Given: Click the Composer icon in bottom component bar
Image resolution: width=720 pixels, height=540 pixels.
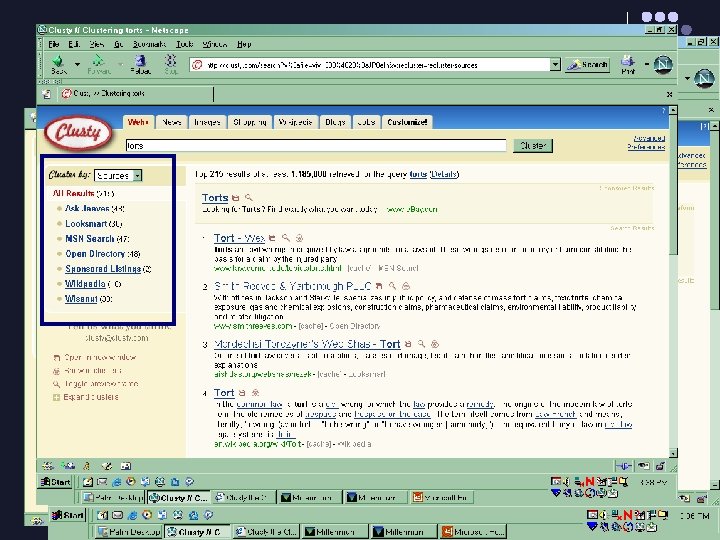Looking at the screenshot, I should (x=107, y=466).
